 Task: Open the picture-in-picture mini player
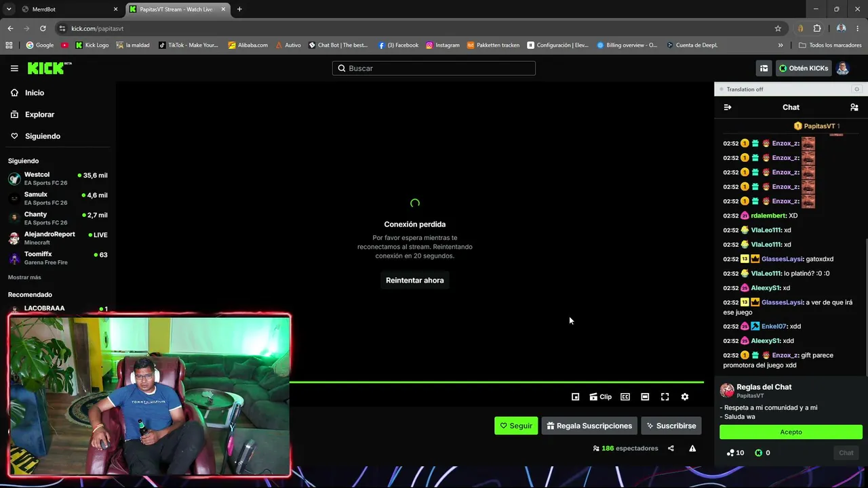(575, 397)
